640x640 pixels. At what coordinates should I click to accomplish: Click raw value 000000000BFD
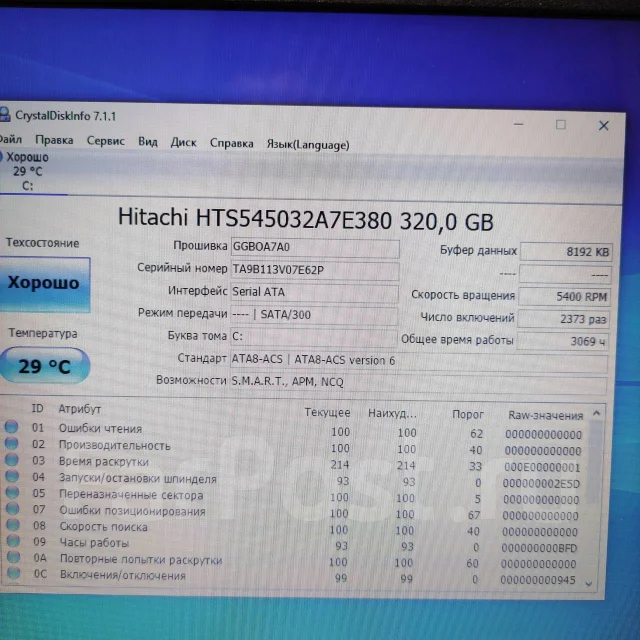pos(539,548)
